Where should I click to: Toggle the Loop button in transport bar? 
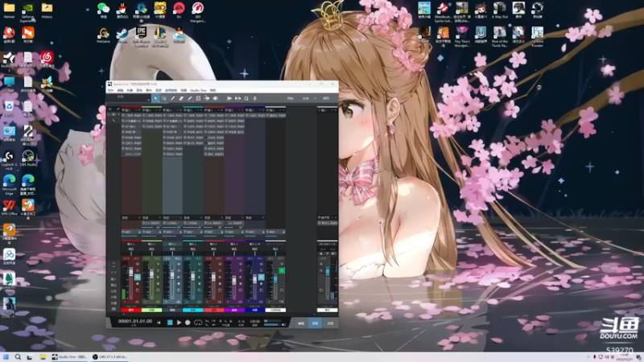tap(197, 323)
